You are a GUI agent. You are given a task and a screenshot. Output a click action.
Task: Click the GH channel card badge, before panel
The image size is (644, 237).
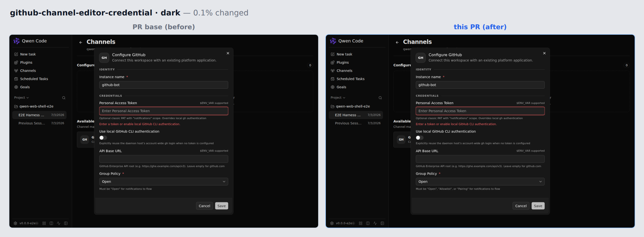pos(85,139)
